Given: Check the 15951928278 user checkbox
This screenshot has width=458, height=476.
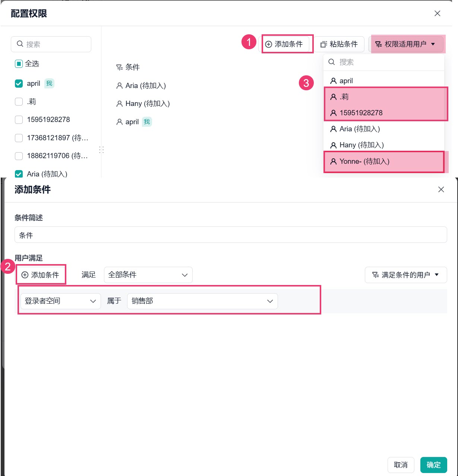Looking at the screenshot, I should tap(19, 120).
